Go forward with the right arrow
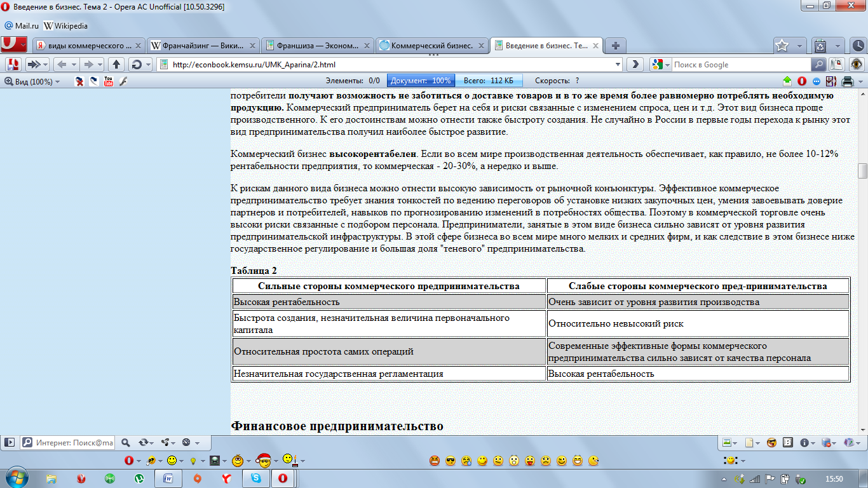868x488 pixels. pyautogui.click(x=89, y=65)
